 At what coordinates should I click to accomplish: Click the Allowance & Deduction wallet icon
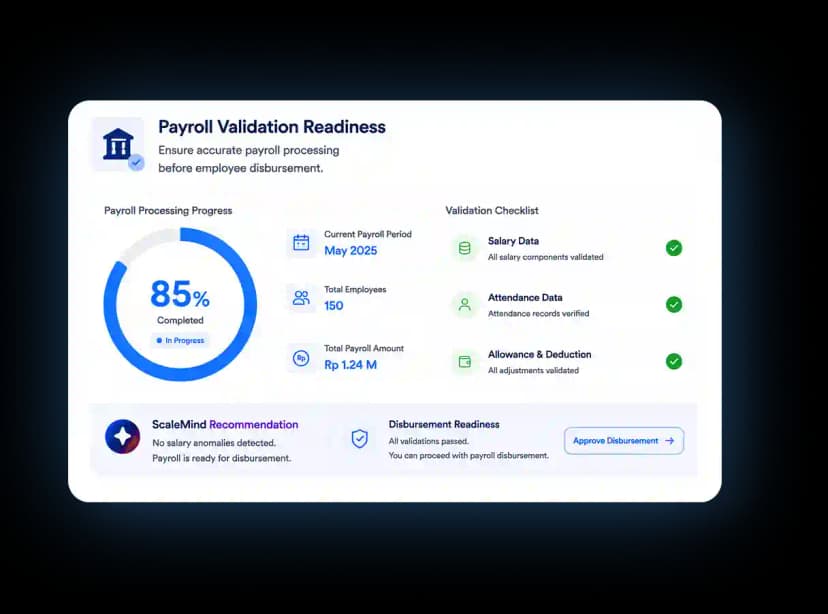tap(465, 362)
